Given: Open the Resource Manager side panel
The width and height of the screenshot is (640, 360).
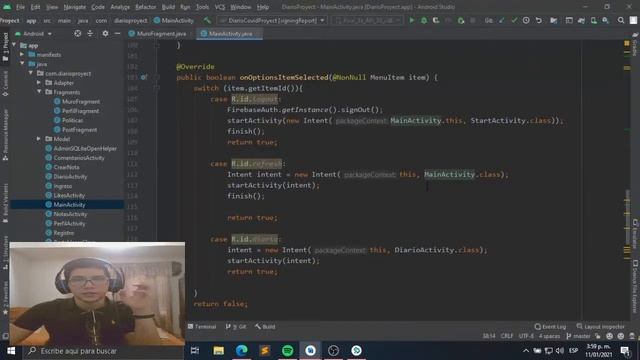Looking at the screenshot, I should (5, 135).
